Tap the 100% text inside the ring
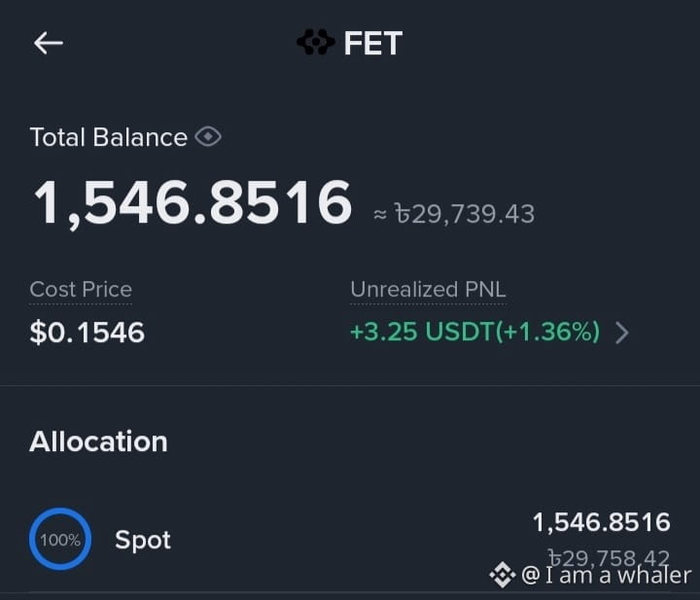700x600 pixels. pos(60,540)
